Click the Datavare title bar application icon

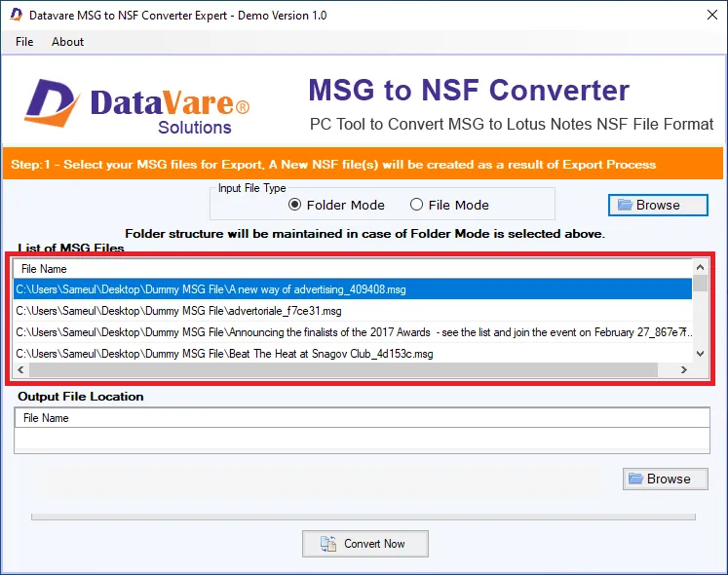(17, 15)
